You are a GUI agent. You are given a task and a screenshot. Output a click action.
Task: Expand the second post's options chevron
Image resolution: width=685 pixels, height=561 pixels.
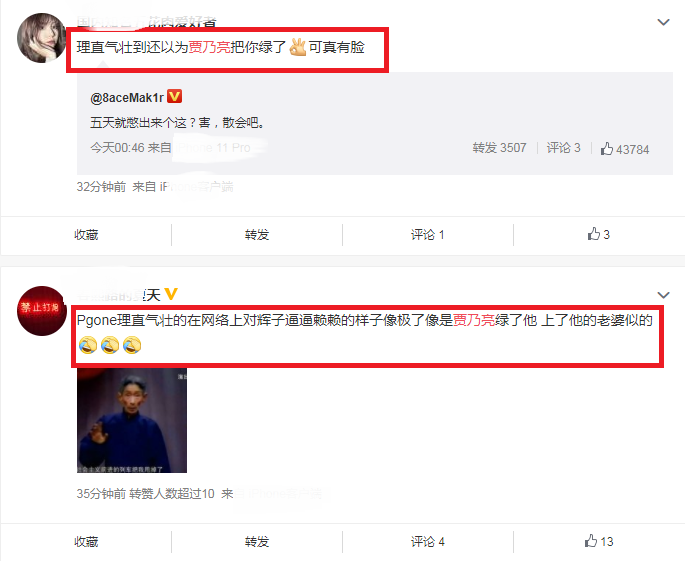[x=663, y=295]
